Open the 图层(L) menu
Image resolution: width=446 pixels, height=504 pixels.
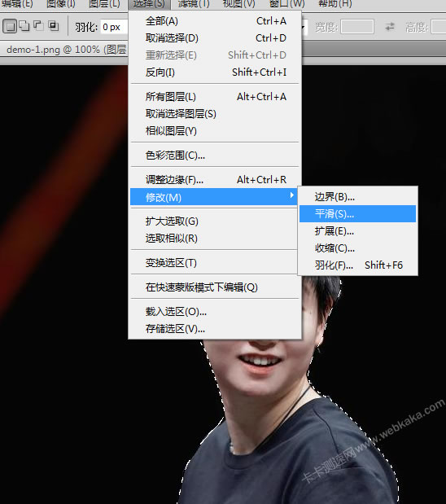[x=104, y=4]
